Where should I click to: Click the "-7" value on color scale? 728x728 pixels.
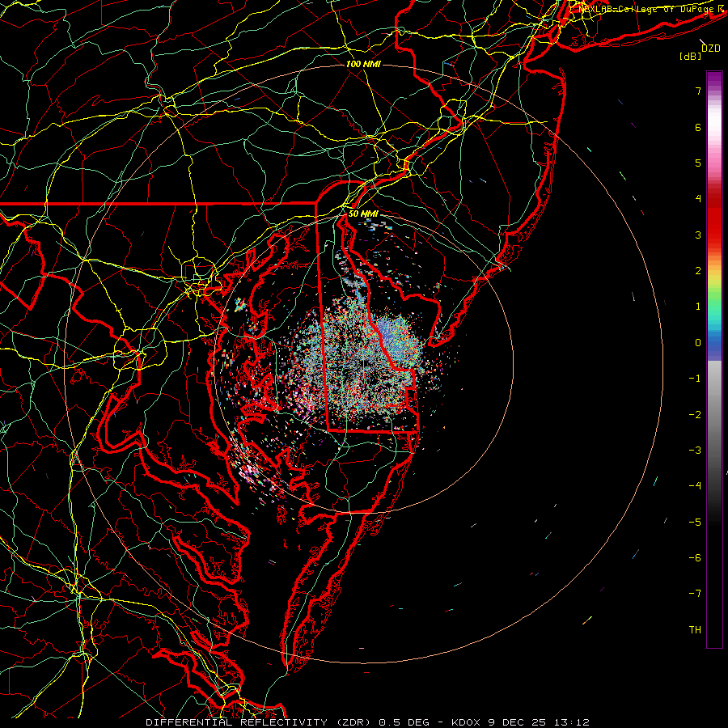click(x=695, y=594)
